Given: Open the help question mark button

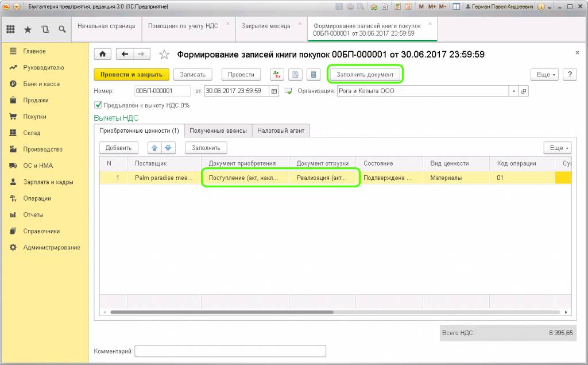Looking at the screenshot, I should [x=570, y=74].
